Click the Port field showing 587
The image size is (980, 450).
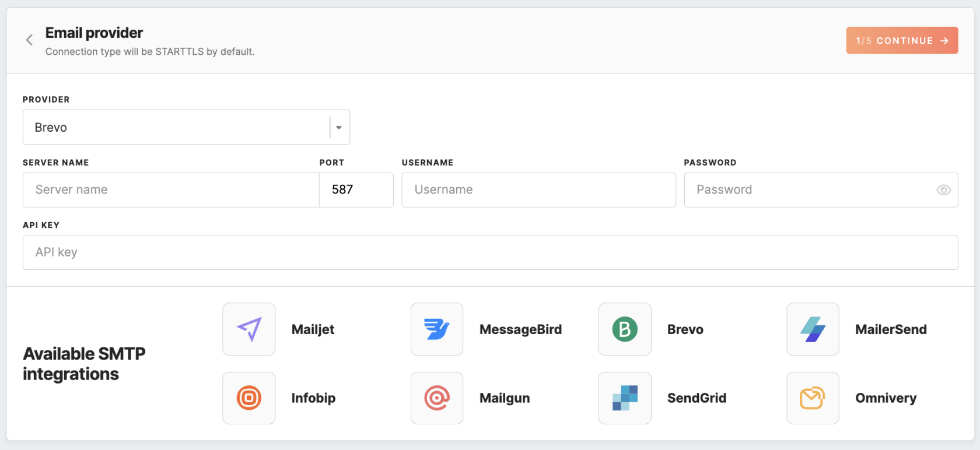tap(356, 190)
